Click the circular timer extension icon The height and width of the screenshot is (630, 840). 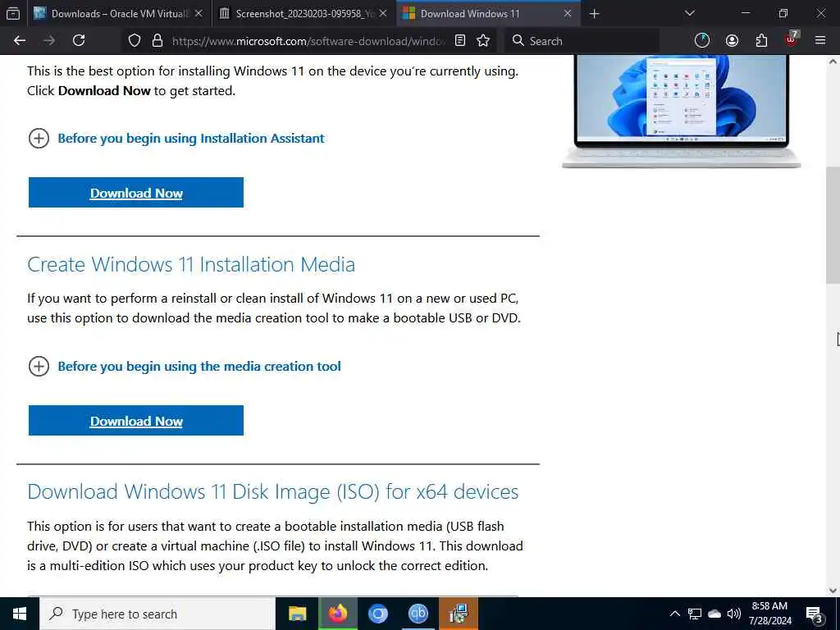click(702, 41)
